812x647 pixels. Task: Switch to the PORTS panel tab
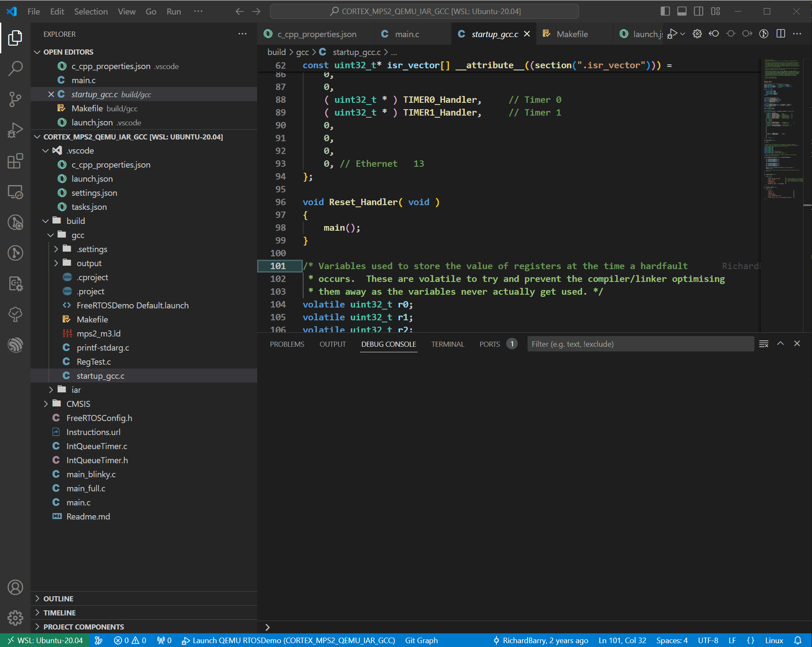pyautogui.click(x=490, y=344)
